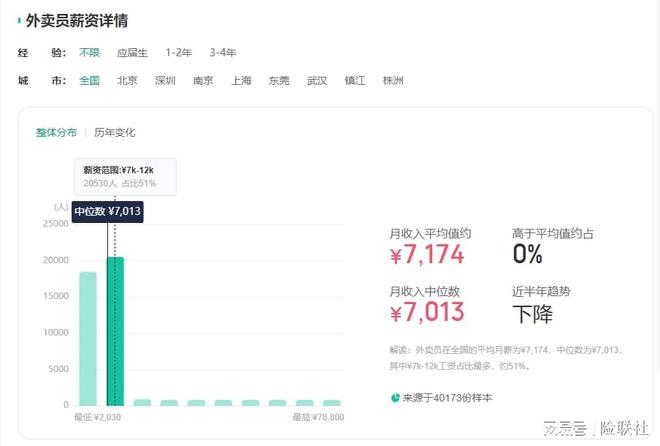
Task: Click the 最高:¥78,800 axis label
Action: tap(318, 417)
